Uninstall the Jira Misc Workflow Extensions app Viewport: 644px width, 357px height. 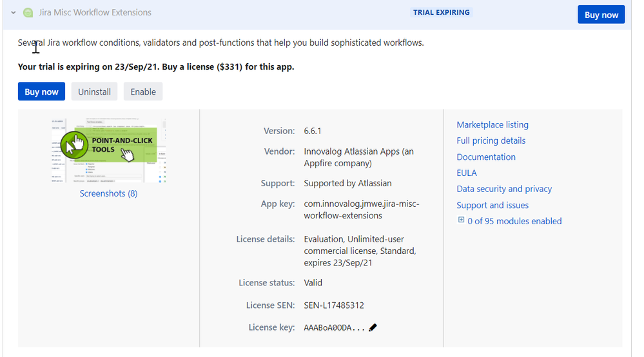(x=95, y=92)
